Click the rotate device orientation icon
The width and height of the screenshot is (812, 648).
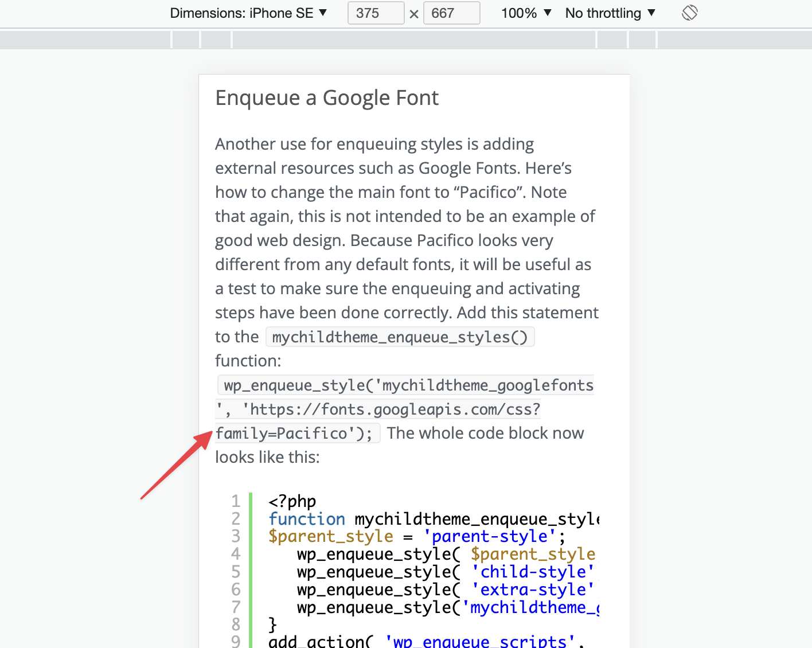click(690, 13)
